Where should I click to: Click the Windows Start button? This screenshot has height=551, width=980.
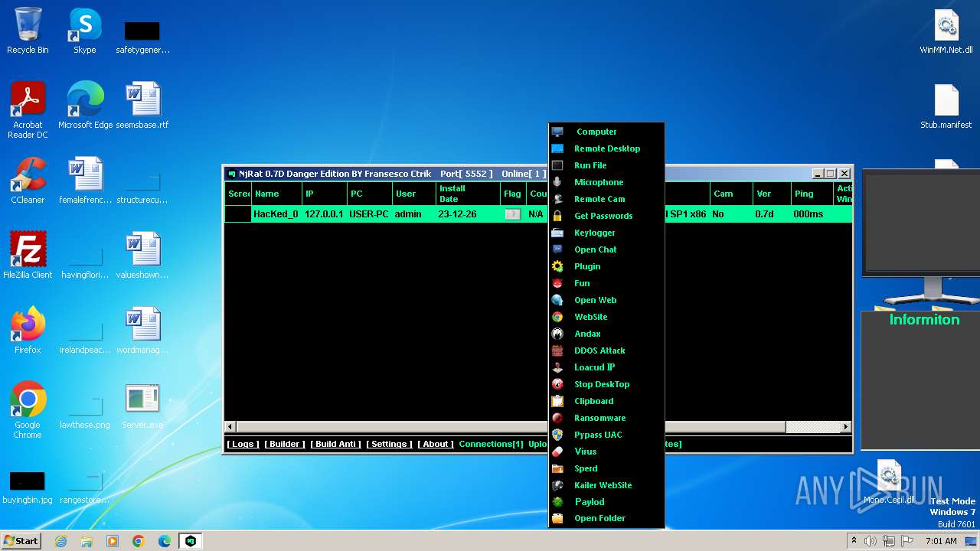[21, 540]
